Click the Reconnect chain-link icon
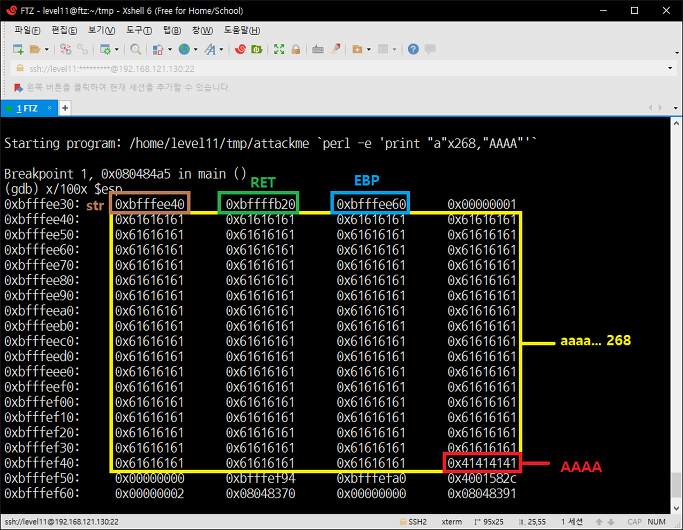683x530 pixels. tap(82, 49)
